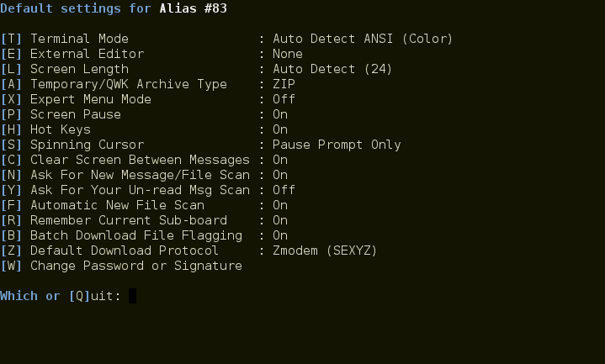Toggle [Y] Ask For Your Un-read Msg Scan

point(148,190)
